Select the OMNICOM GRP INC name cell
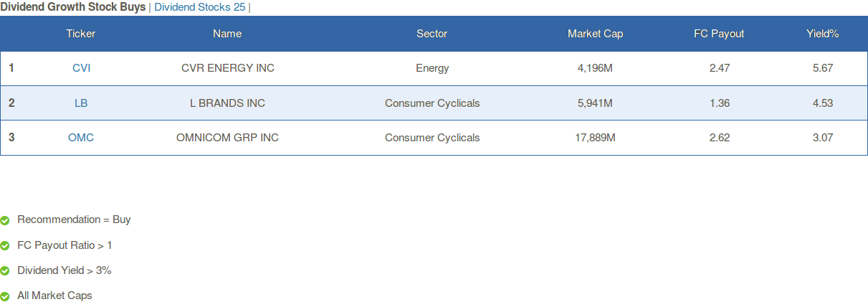The height and width of the screenshot is (307, 868). (227, 138)
